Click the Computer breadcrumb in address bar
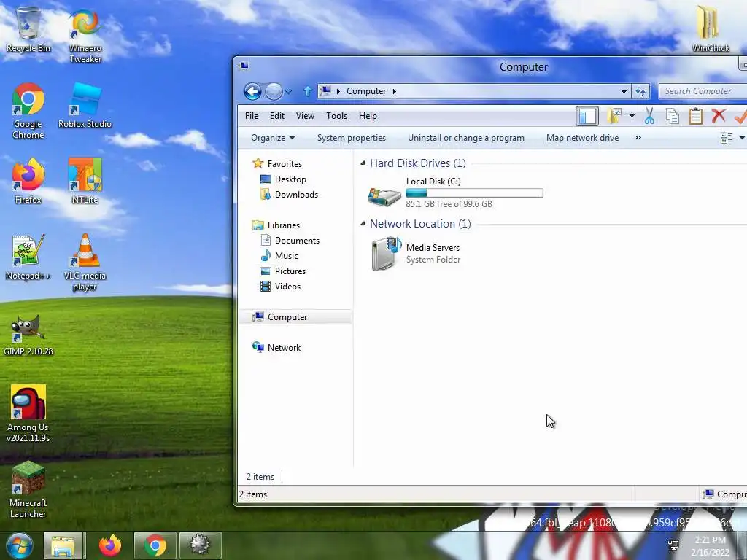Screen dimensions: 747x560 pyautogui.click(x=366, y=91)
